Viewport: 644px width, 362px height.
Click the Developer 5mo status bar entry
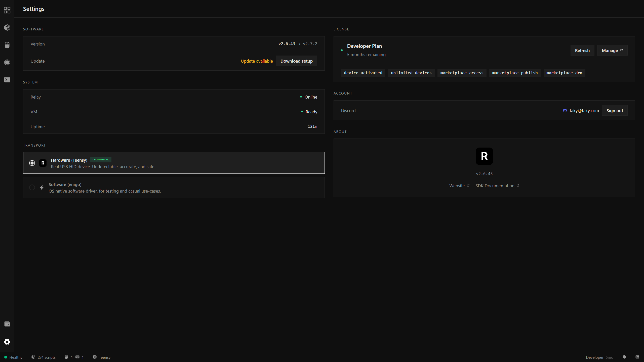click(599, 357)
